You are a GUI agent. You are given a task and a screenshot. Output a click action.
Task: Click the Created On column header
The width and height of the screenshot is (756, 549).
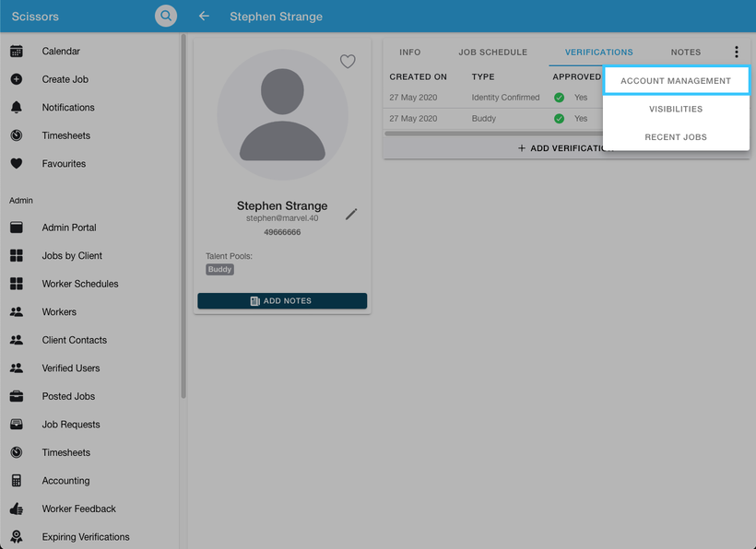[418, 76]
